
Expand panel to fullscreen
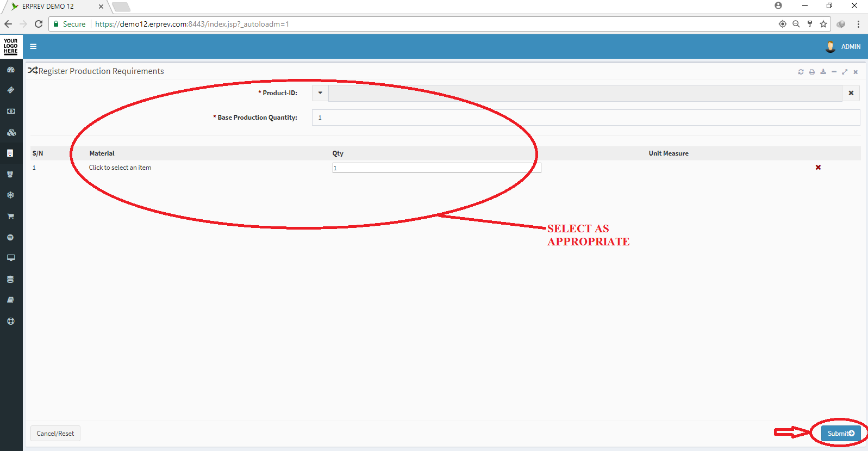coord(845,72)
